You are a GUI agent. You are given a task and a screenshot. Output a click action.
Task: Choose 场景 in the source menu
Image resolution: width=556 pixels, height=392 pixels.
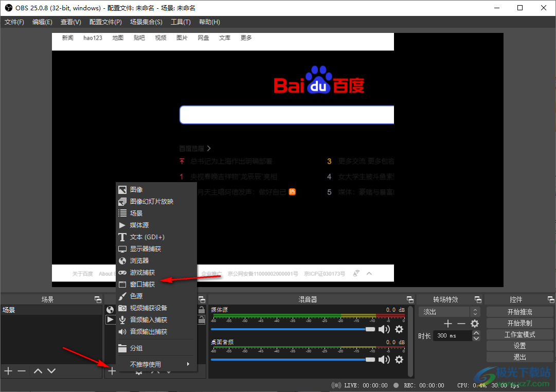click(156, 213)
